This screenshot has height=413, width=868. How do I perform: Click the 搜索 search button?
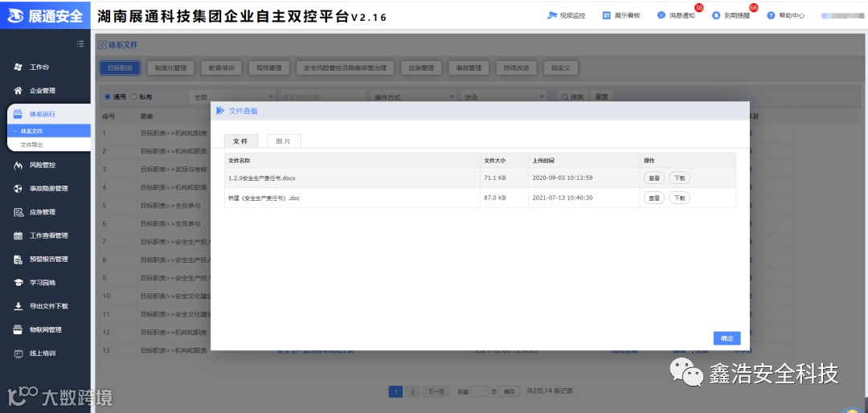click(572, 97)
